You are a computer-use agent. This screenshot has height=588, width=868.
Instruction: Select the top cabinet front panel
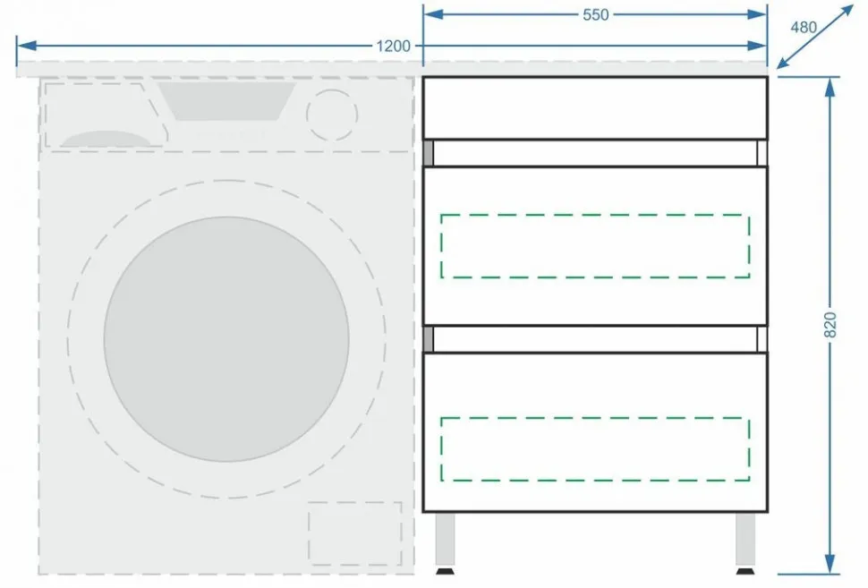(595, 107)
